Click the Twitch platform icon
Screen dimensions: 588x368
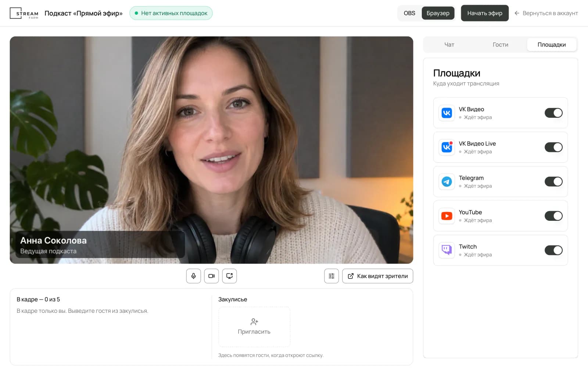pyautogui.click(x=447, y=250)
